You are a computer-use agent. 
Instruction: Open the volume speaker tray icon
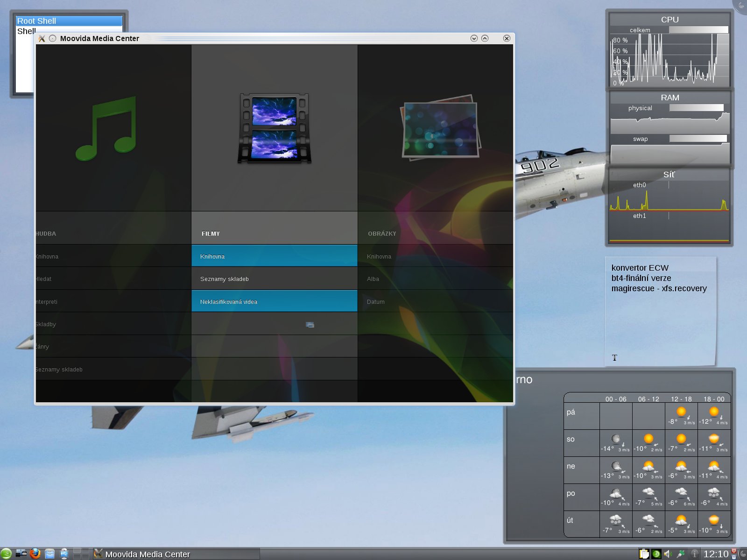click(668, 554)
